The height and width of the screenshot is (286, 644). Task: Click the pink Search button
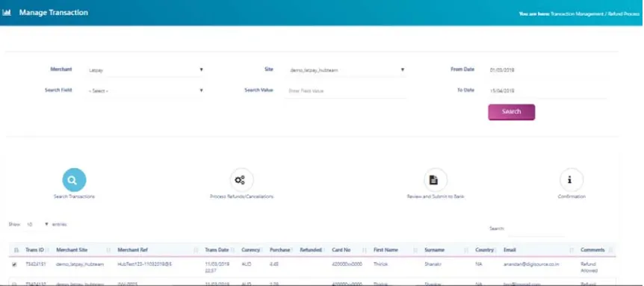[511, 112]
